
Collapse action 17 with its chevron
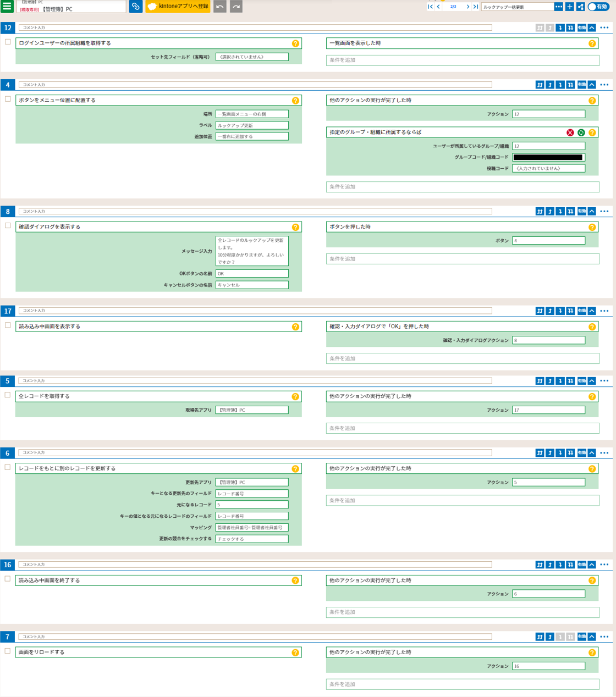(592, 311)
